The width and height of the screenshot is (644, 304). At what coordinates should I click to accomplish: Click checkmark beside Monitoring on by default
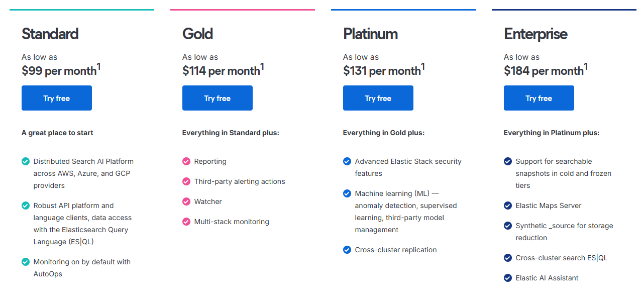[26, 262]
